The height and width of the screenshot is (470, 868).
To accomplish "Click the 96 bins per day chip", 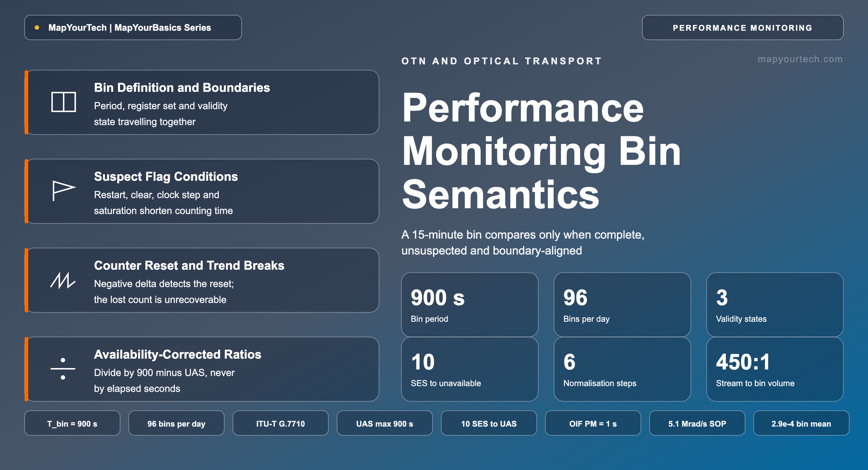I will point(176,423).
